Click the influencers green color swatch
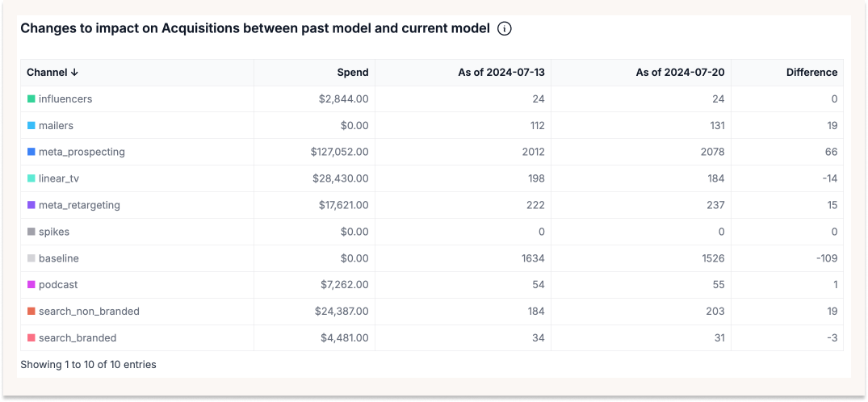The image size is (868, 402). (x=31, y=99)
